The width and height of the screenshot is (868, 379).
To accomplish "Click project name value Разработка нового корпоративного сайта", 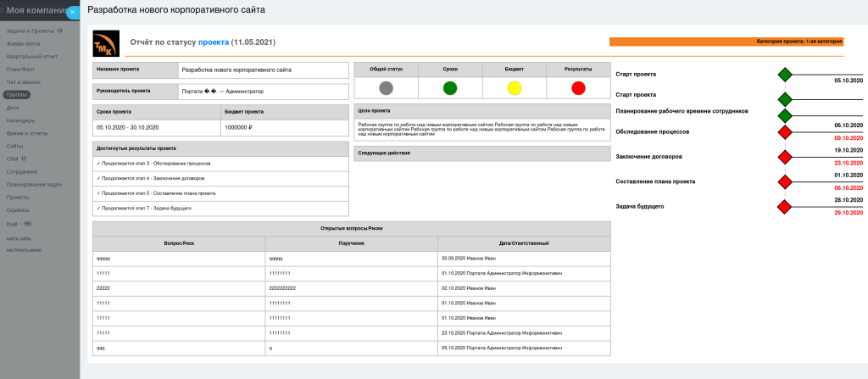I will point(237,70).
